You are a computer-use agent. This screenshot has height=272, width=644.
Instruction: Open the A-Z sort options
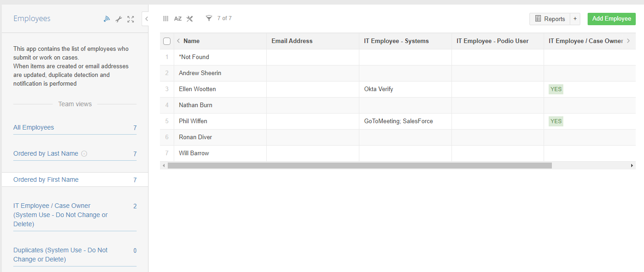click(x=178, y=19)
